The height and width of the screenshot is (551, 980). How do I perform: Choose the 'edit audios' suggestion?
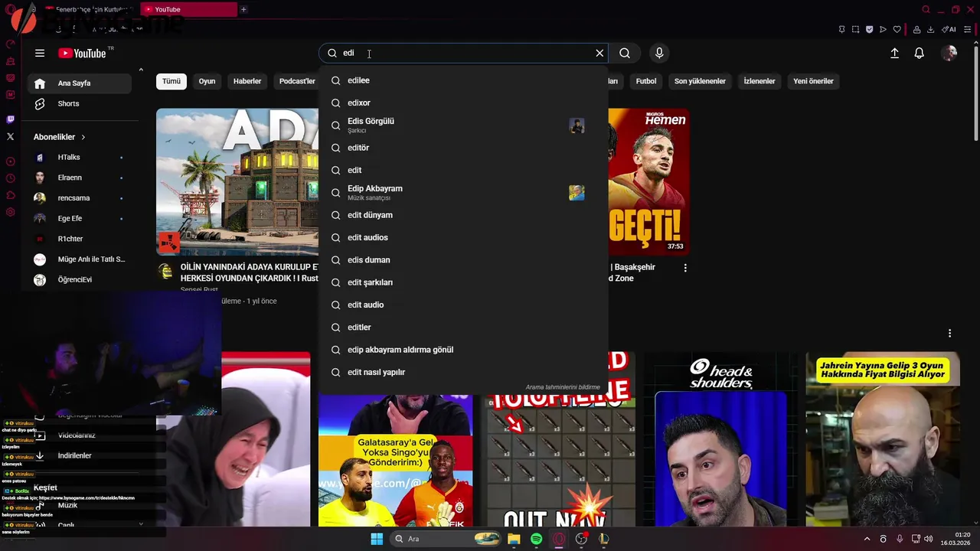click(464, 237)
